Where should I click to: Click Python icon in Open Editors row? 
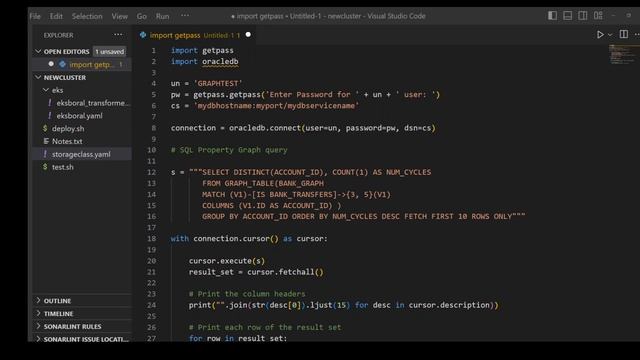pos(62,64)
